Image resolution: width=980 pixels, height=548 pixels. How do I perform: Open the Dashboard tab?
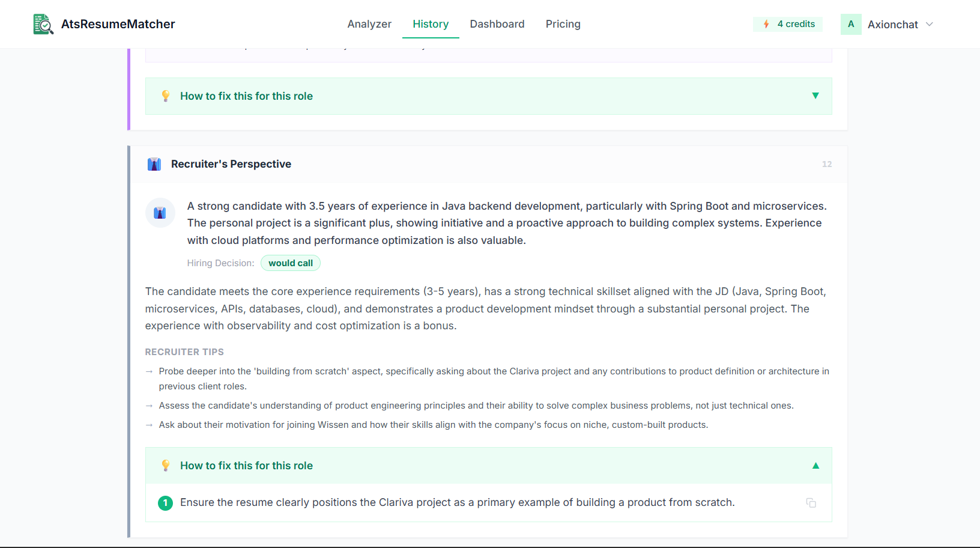coord(497,24)
